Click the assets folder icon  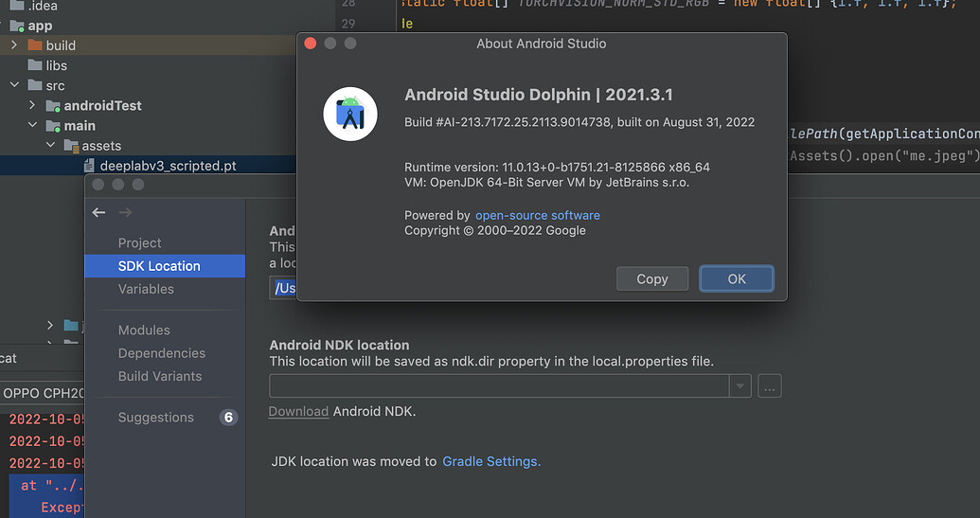click(71, 146)
